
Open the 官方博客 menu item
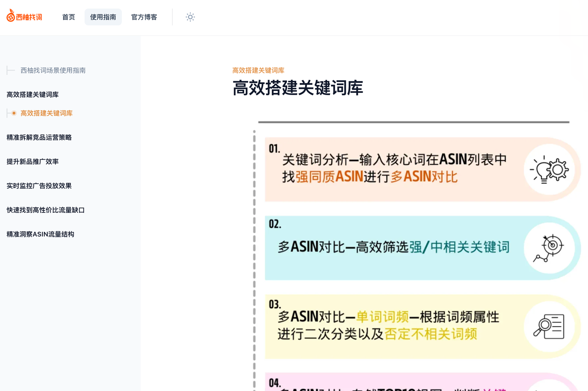click(x=144, y=17)
